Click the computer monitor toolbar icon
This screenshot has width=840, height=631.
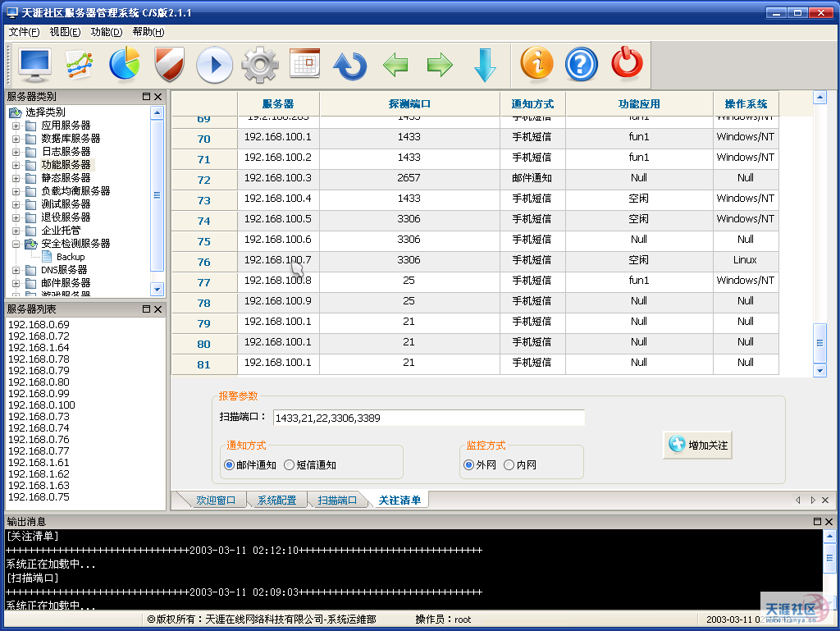pos(34,64)
